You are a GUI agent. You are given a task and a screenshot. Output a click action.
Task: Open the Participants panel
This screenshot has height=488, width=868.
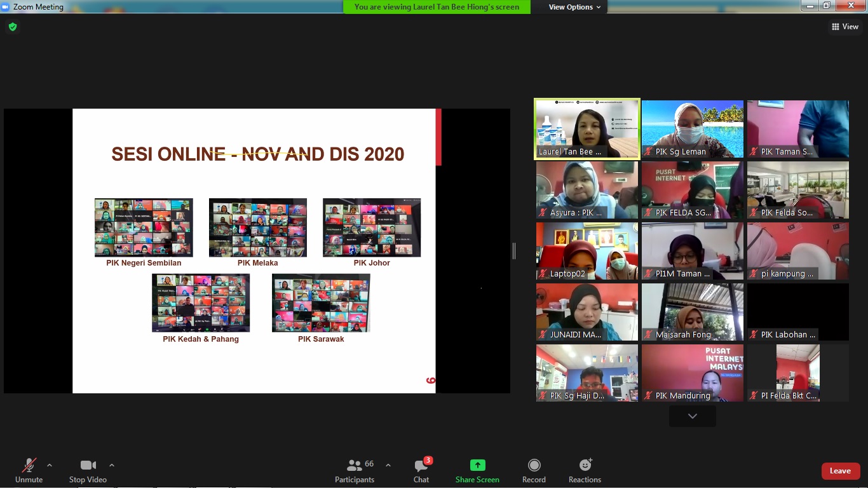tap(355, 471)
